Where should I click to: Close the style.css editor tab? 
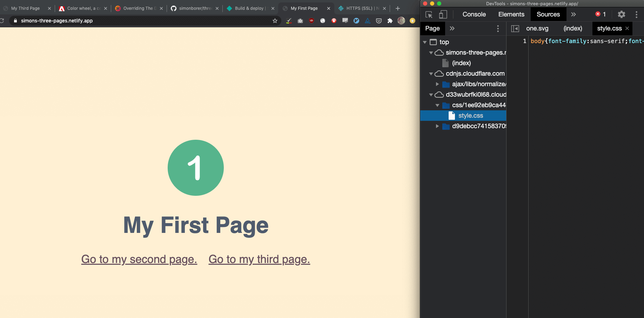627,28
